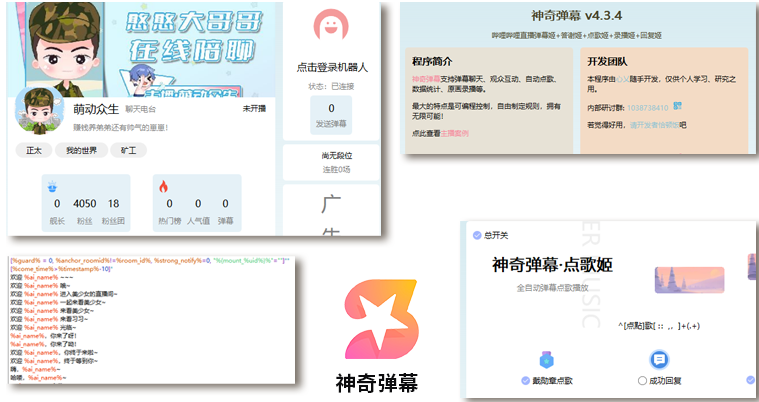Click the pink robot avatar icon

tap(331, 24)
